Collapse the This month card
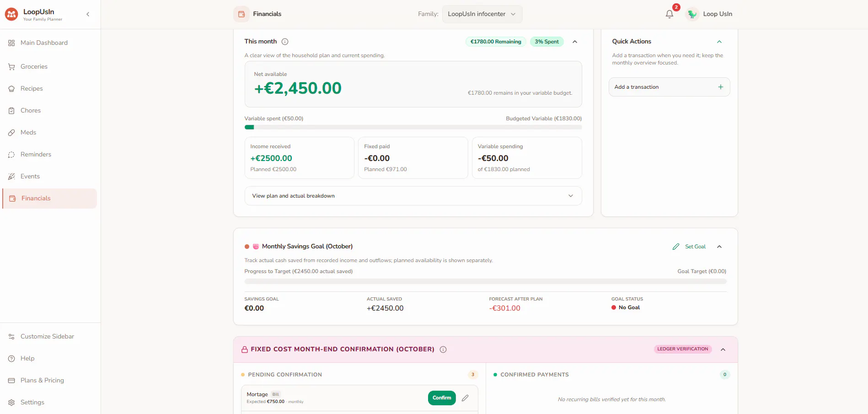This screenshot has width=868, height=414. point(575,42)
